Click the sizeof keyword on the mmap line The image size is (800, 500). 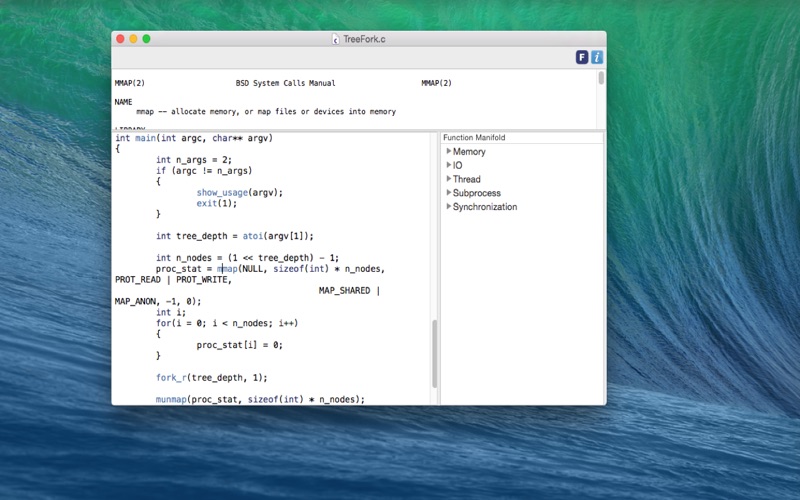[288, 269]
